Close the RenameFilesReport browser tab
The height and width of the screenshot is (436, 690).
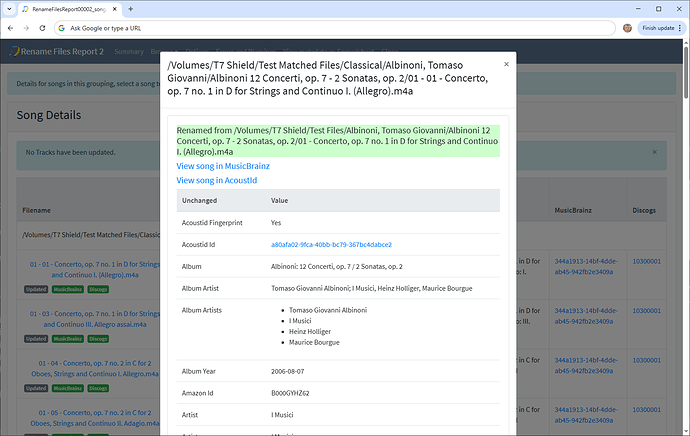coord(114,8)
